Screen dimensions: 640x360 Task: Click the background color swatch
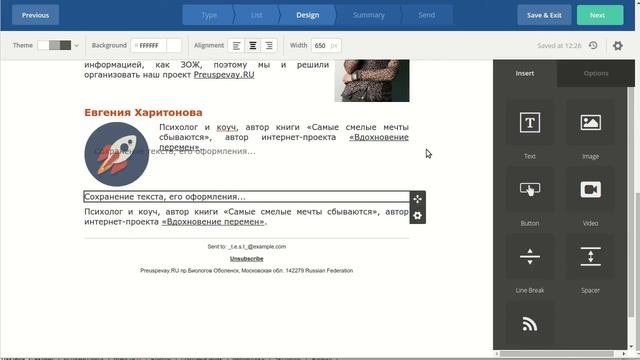coord(174,45)
